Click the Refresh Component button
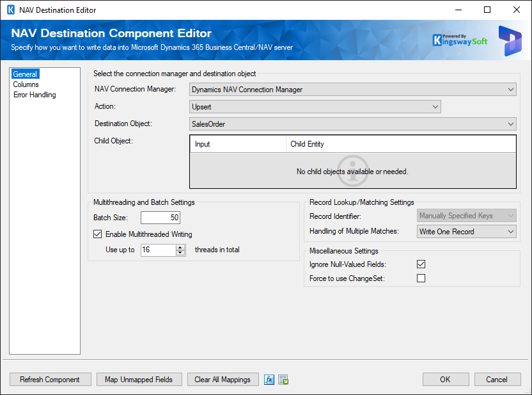 click(51, 380)
